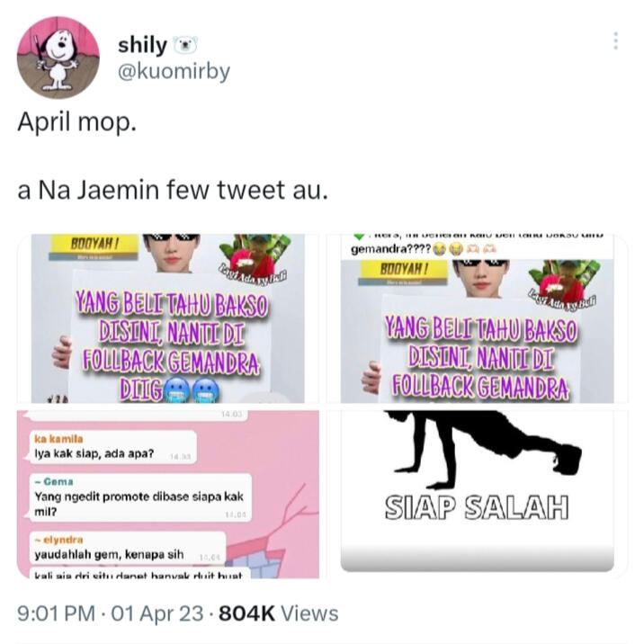Open the pink chat screenshot image
Viewport: 644px width, 644px height.
[168, 494]
